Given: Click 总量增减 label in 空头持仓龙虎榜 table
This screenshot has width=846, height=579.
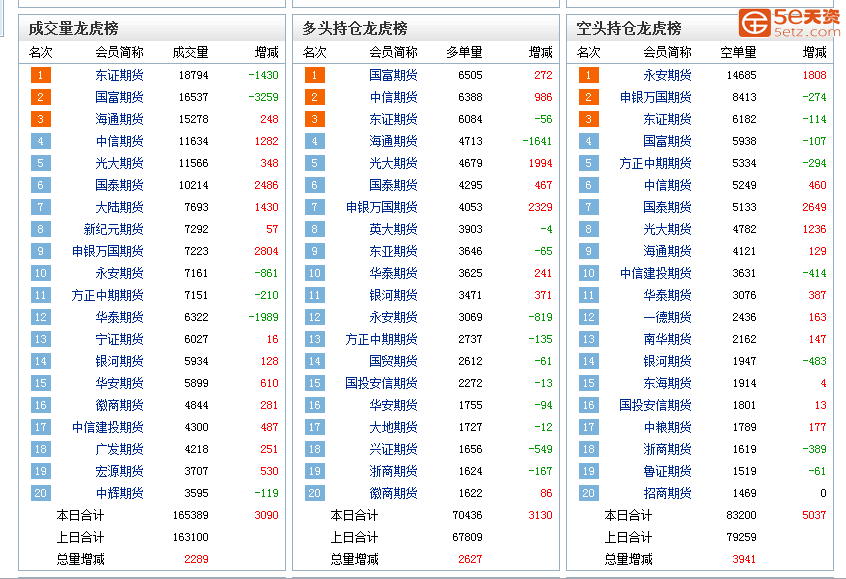Looking at the screenshot, I should pyautogui.click(x=629, y=560).
